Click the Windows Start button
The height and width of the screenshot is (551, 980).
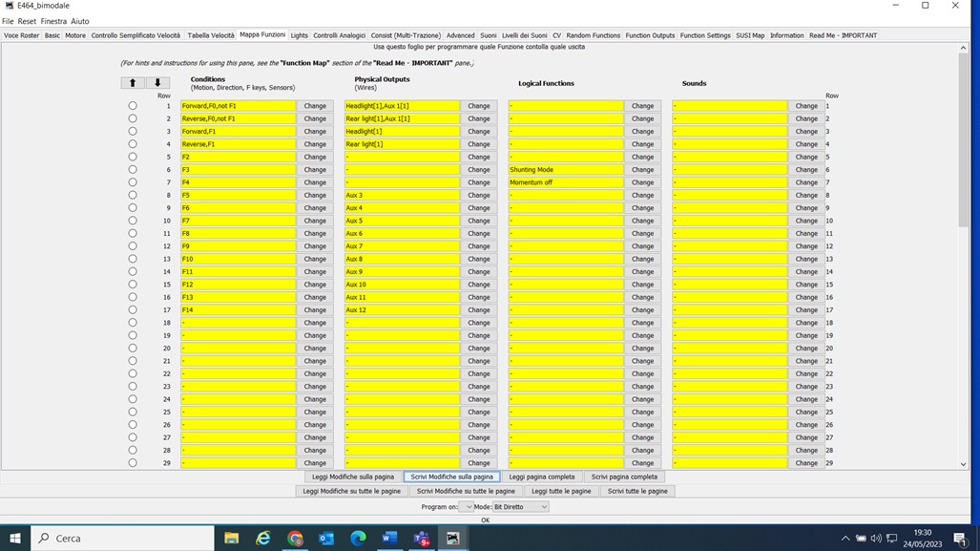click(15, 538)
